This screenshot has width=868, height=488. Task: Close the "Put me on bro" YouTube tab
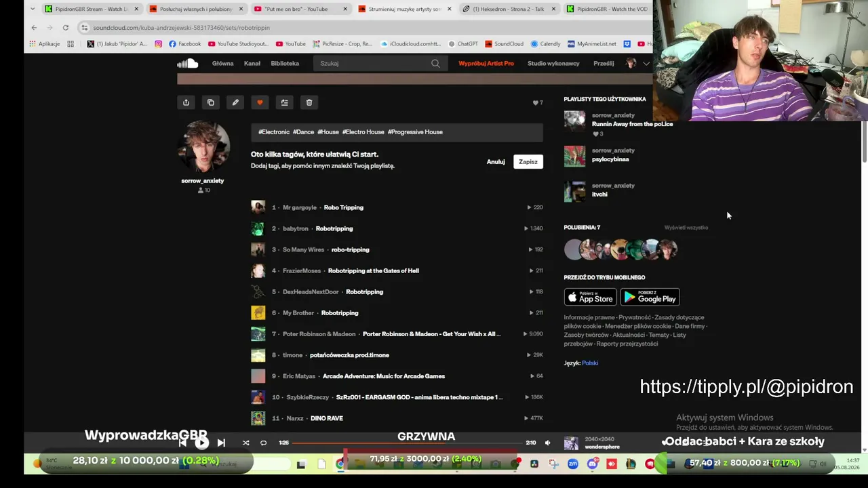click(345, 9)
